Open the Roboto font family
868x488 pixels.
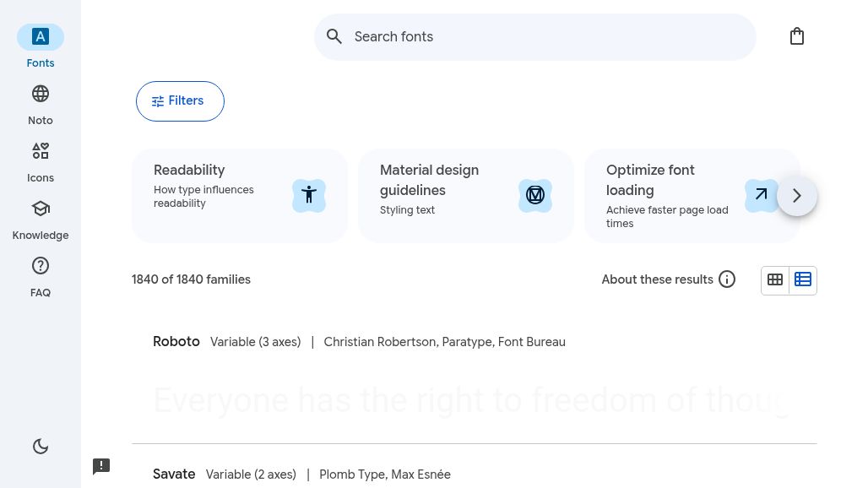(x=176, y=341)
